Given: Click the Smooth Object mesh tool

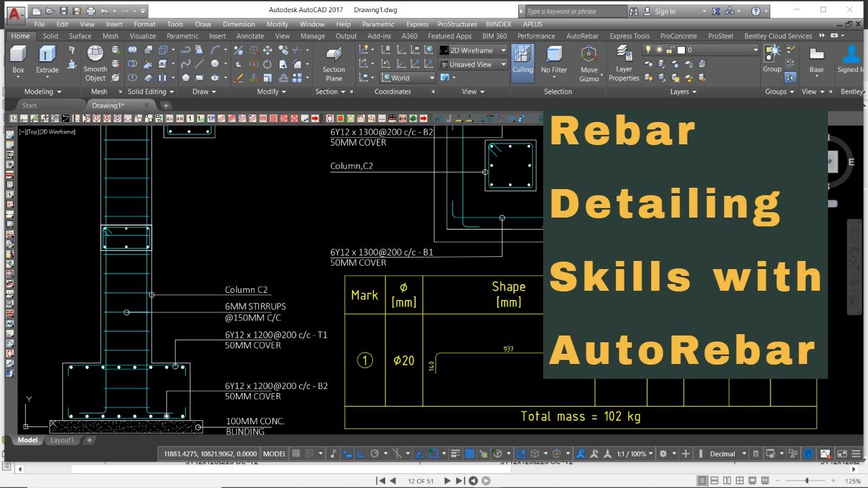Looking at the screenshot, I should (x=96, y=63).
